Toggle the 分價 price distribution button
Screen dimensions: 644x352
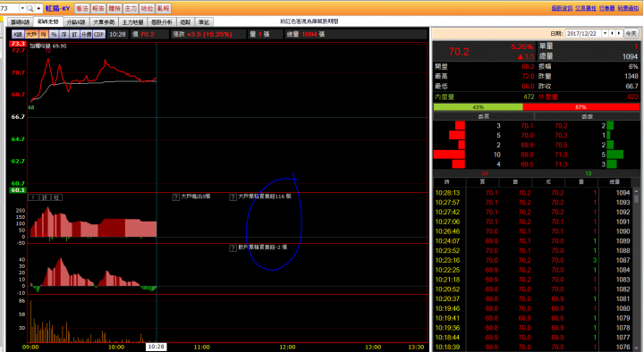(x=86, y=35)
